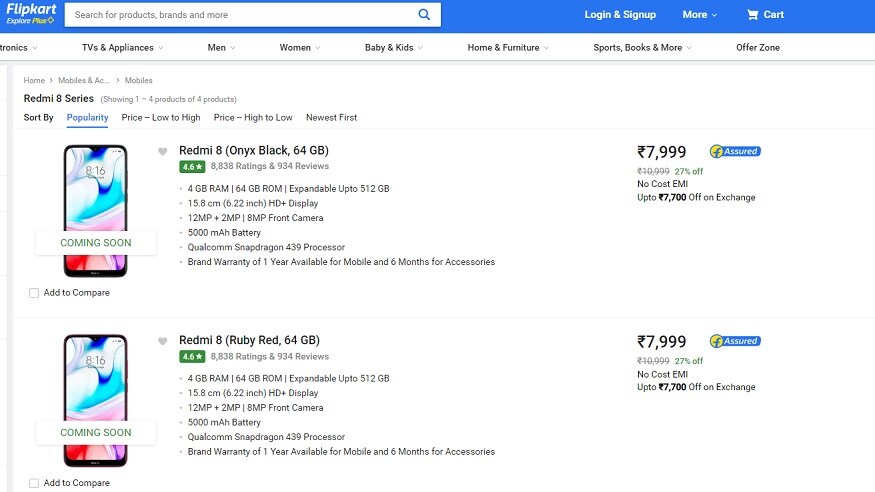
Task: Click the product search input field
Action: tap(240, 15)
